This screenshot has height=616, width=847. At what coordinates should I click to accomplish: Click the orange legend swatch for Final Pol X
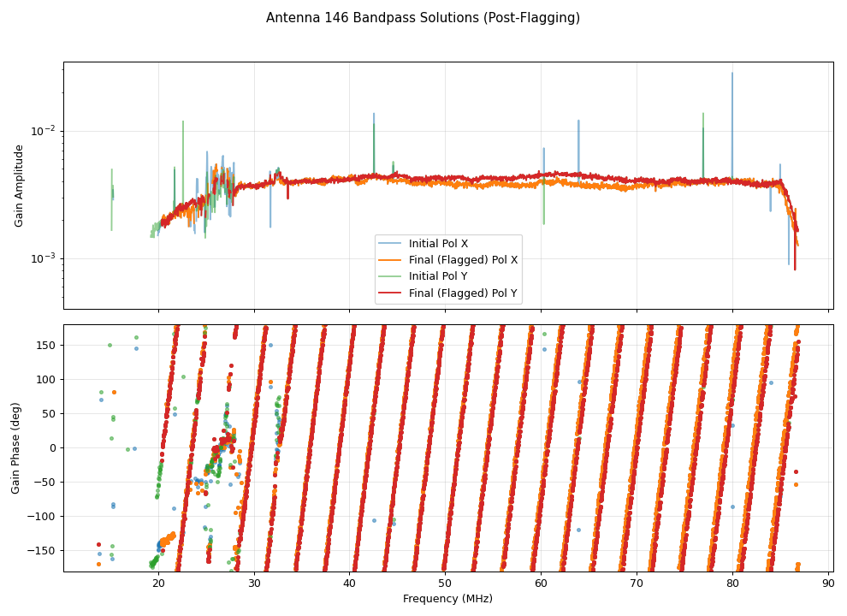(391, 260)
